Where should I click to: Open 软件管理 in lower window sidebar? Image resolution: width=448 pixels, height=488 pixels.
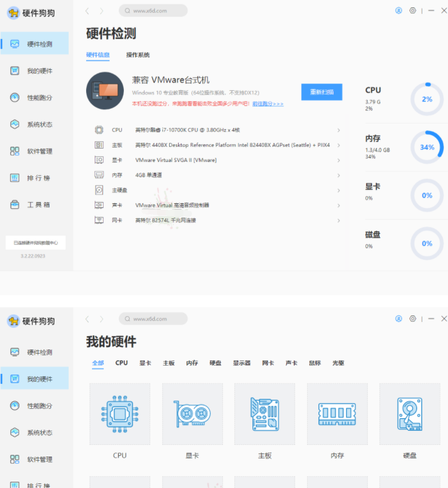(x=34, y=459)
